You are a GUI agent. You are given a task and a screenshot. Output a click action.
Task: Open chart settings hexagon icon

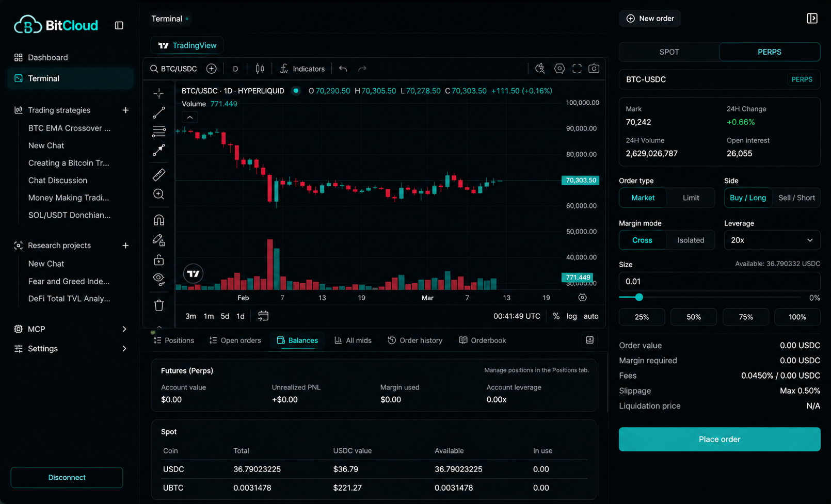pyautogui.click(x=560, y=69)
